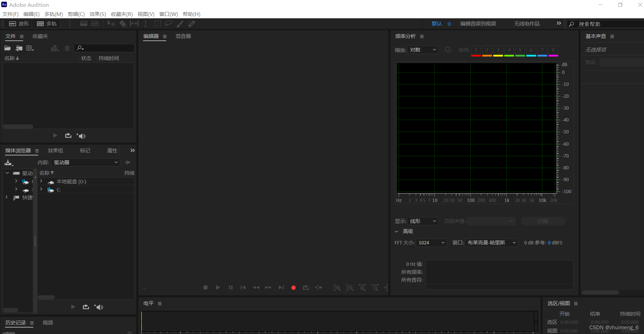Enable Loop Playback in the transport bar
The image size is (644, 334).
(306, 287)
